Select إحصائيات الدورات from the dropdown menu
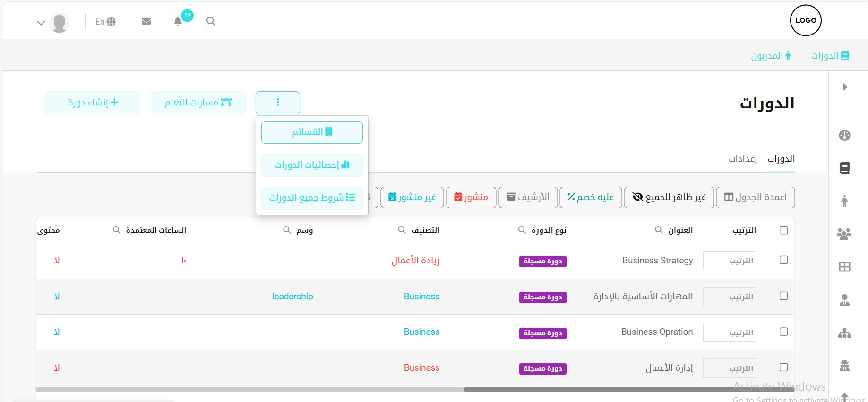 click(x=312, y=165)
